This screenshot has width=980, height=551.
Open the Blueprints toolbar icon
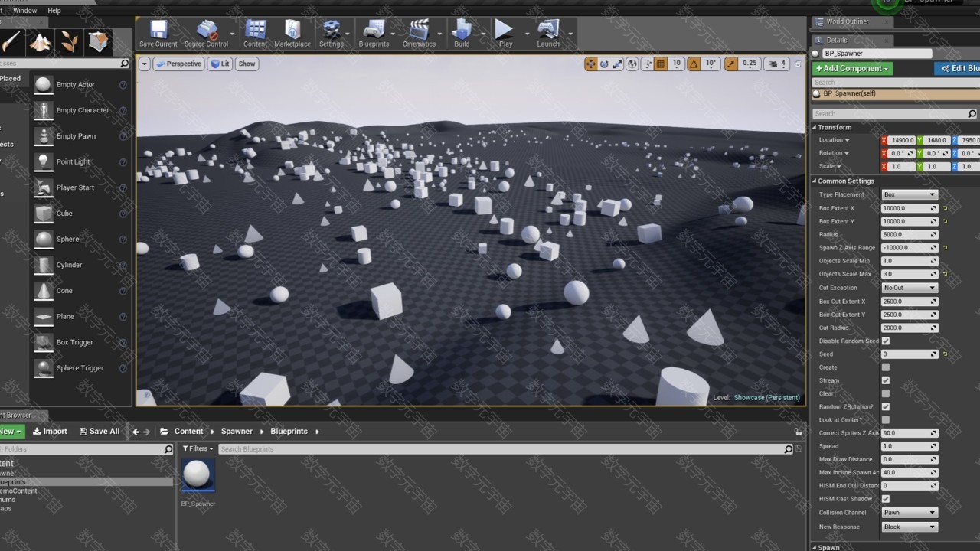374,34
